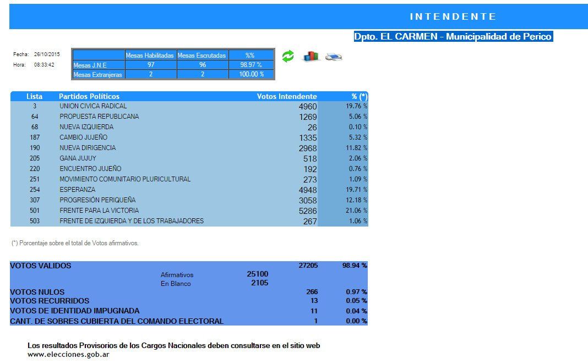
Task: Click the CAMBIO JUJEÑO party name
Action: (x=84, y=137)
